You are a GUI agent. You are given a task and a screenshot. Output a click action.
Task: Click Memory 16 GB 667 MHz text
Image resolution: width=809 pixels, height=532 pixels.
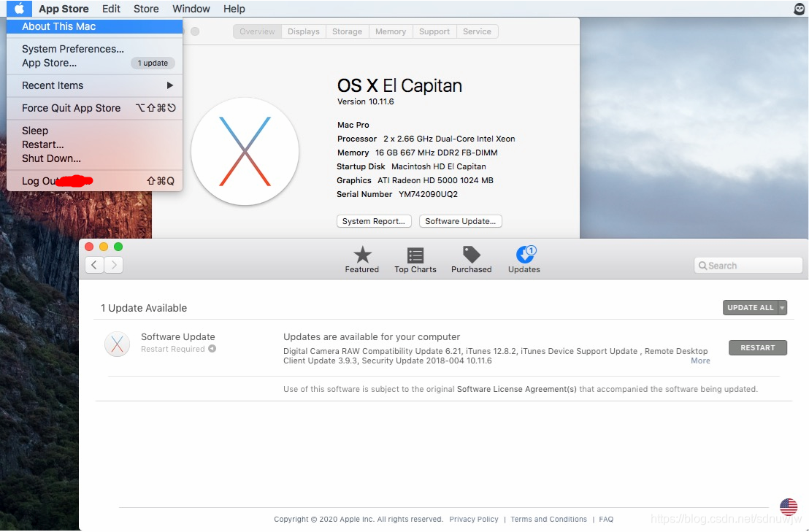click(x=418, y=153)
